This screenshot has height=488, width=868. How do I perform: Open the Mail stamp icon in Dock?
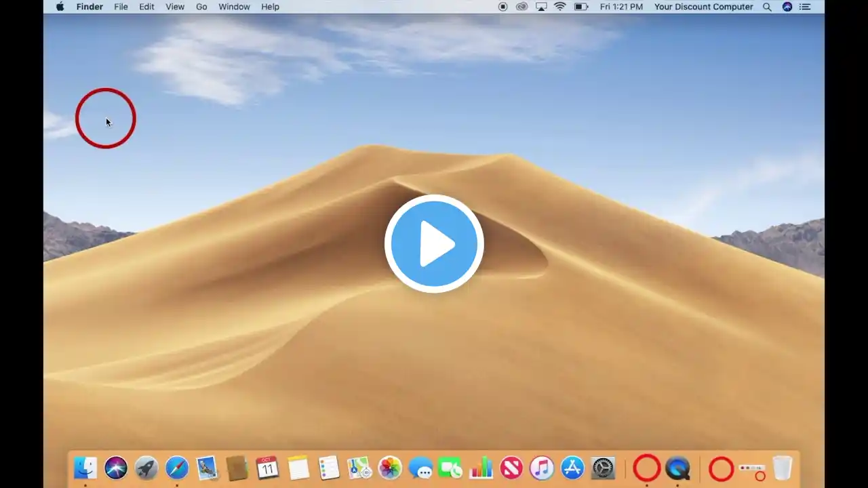pyautogui.click(x=207, y=468)
